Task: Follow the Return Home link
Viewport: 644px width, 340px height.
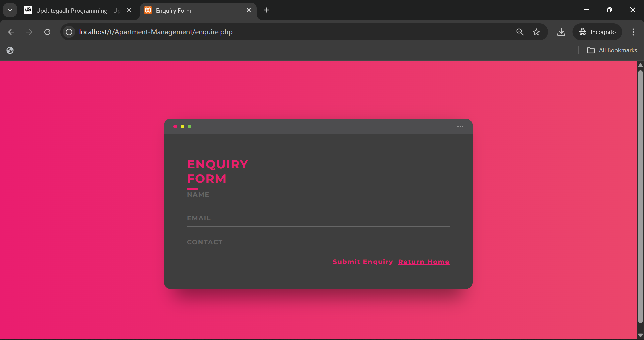Action: pos(424,262)
